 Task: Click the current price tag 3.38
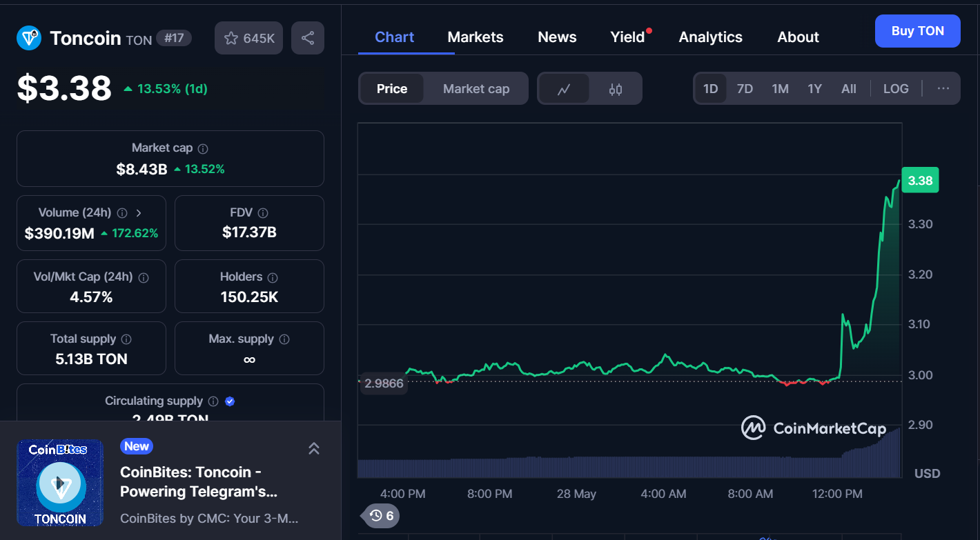[920, 181]
